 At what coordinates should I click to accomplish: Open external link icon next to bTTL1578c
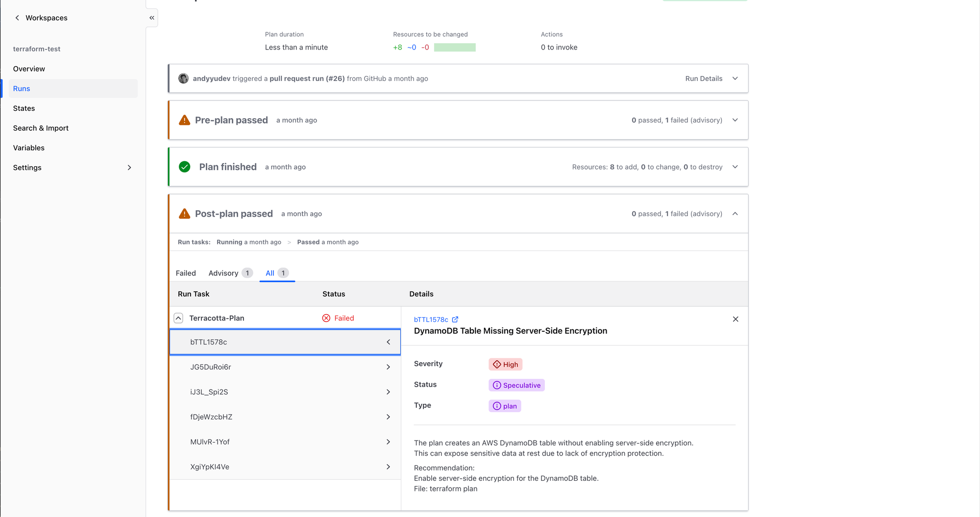pos(455,319)
